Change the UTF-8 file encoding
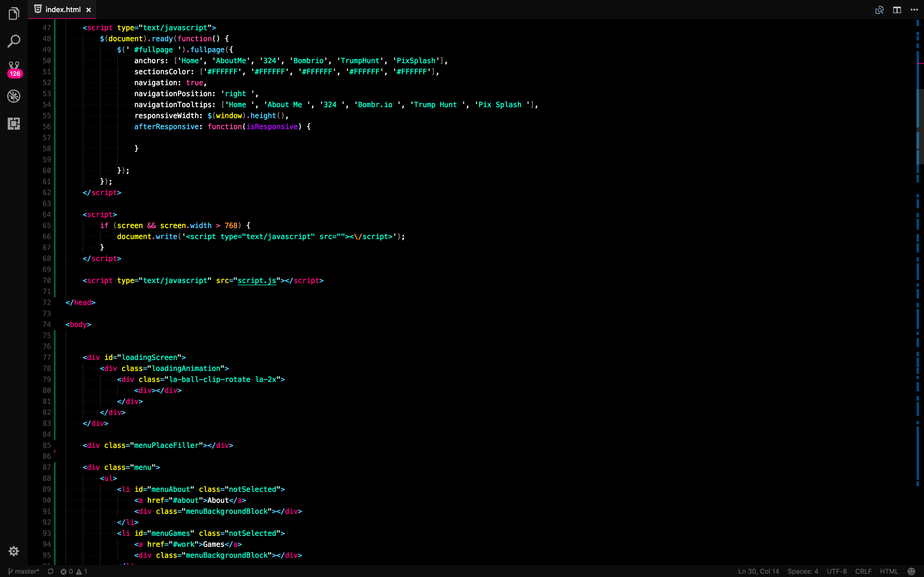This screenshot has width=924, height=577. pos(837,571)
